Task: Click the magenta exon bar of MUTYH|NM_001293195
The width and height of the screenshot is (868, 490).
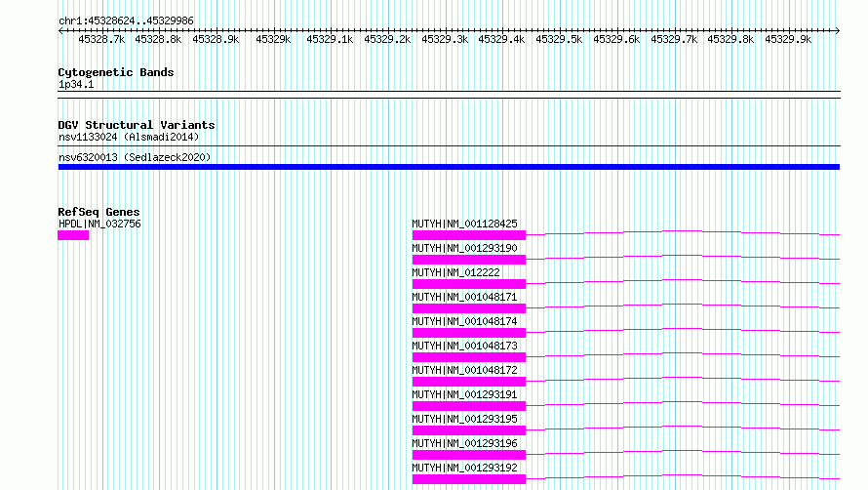Action: click(x=469, y=430)
